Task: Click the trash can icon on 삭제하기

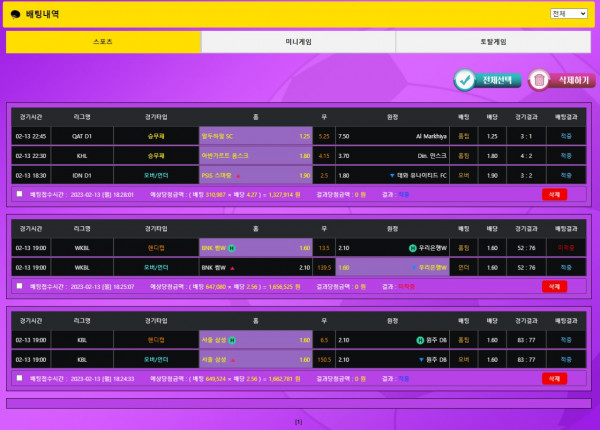Action: 540,79
